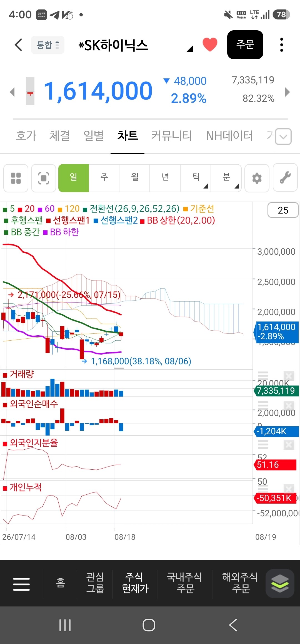Image resolution: width=300 pixels, height=644 pixels.
Task: Tap the 5-day moving average legend
Action: [9, 209]
